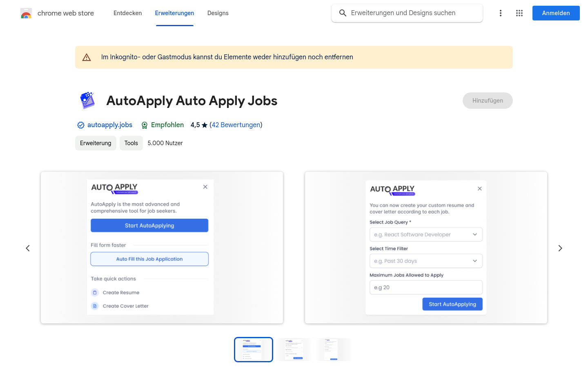Click the Create Cover Letter icon
Image resolution: width=588 pixels, height=368 pixels.
[x=95, y=306]
